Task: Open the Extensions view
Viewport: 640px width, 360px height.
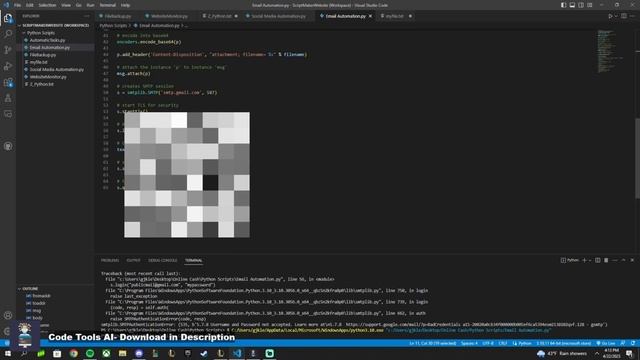Action: [x=8, y=82]
